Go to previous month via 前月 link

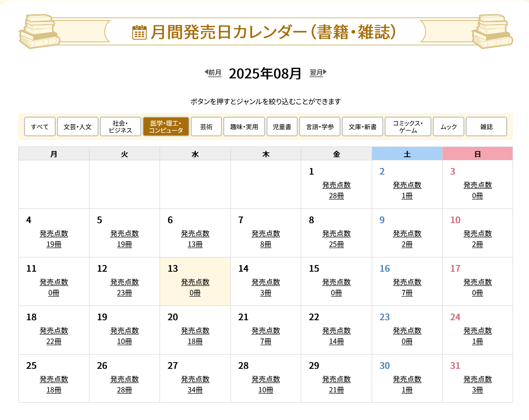(x=214, y=73)
